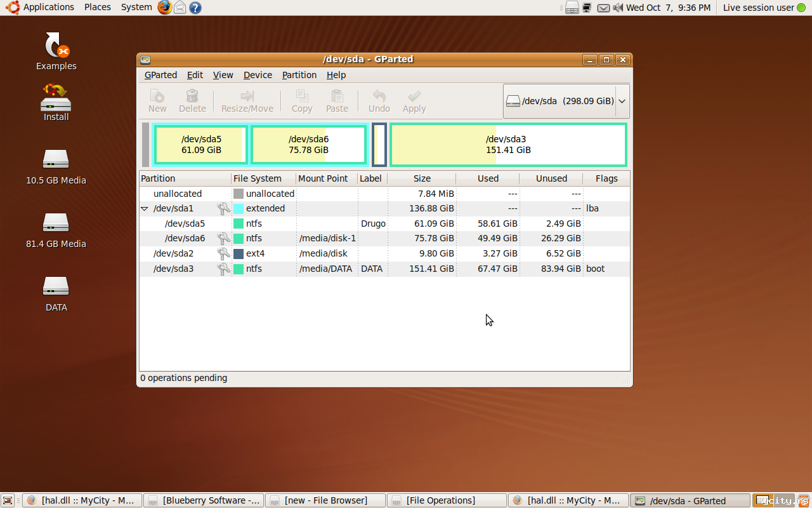The height and width of the screenshot is (508, 812).
Task: Select the 10.5 GB Media desktop drive
Action: [56, 166]
